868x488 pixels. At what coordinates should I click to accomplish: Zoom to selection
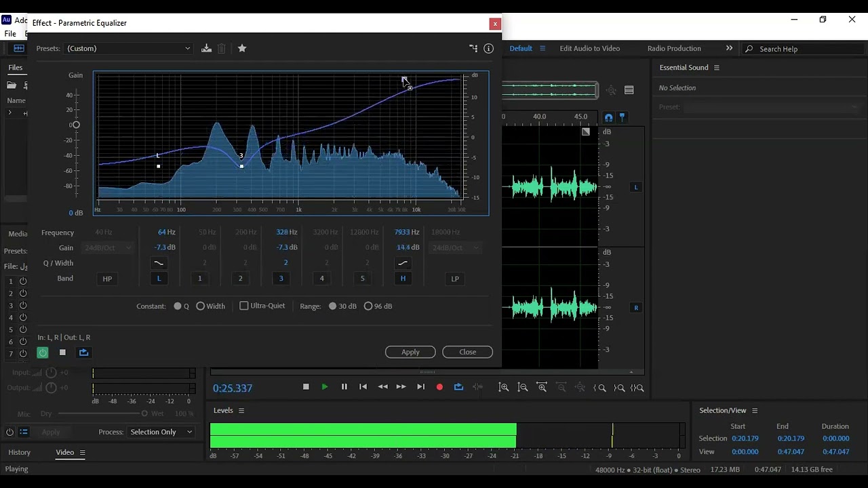click(x=637, y=388)
